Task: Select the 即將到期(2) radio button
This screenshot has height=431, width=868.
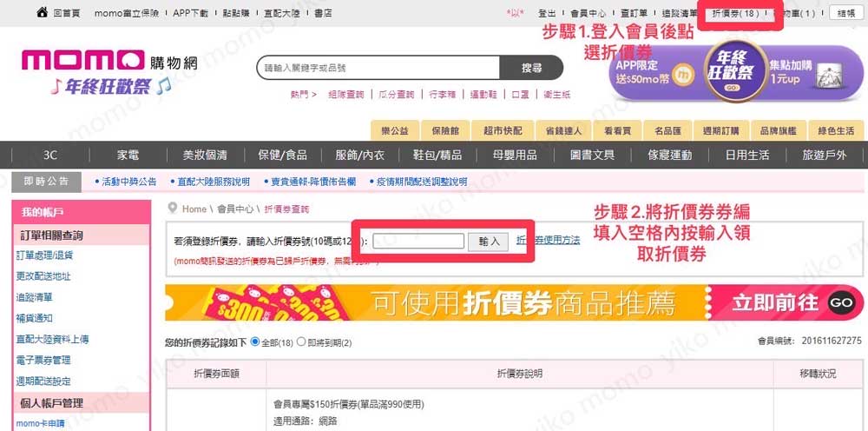Action: (301, 341)
